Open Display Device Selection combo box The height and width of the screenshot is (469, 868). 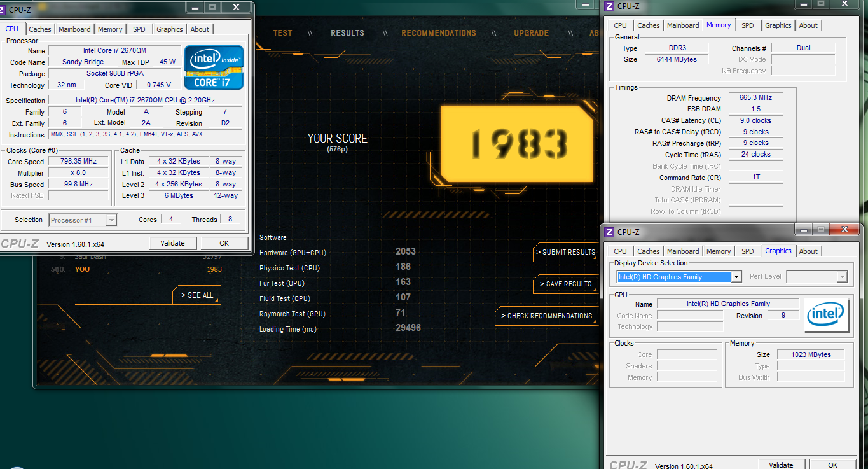tap(680, 277)
